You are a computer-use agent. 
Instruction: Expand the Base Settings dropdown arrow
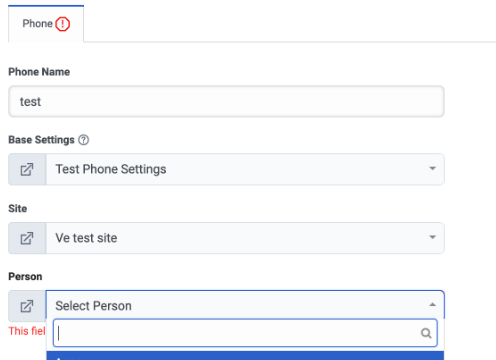pos(432,168)
